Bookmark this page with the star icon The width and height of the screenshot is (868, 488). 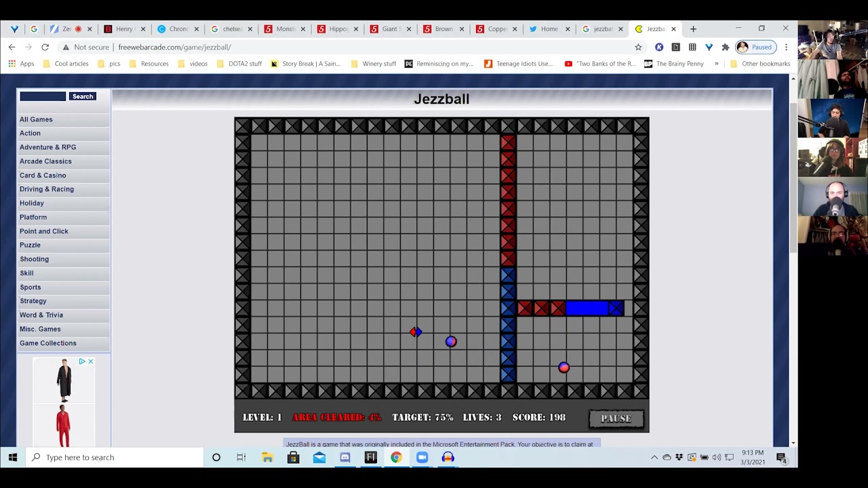[x=638, y=47]
